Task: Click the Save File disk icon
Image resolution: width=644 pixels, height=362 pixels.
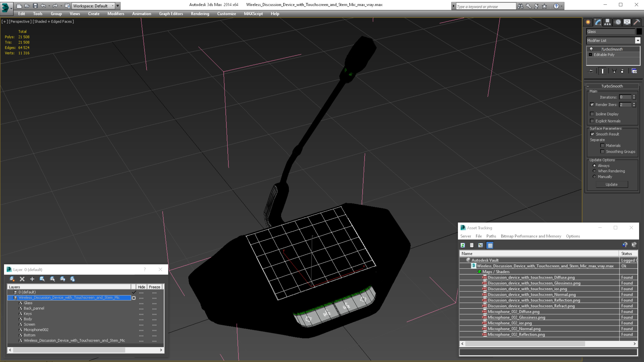Action: [35, 6]
